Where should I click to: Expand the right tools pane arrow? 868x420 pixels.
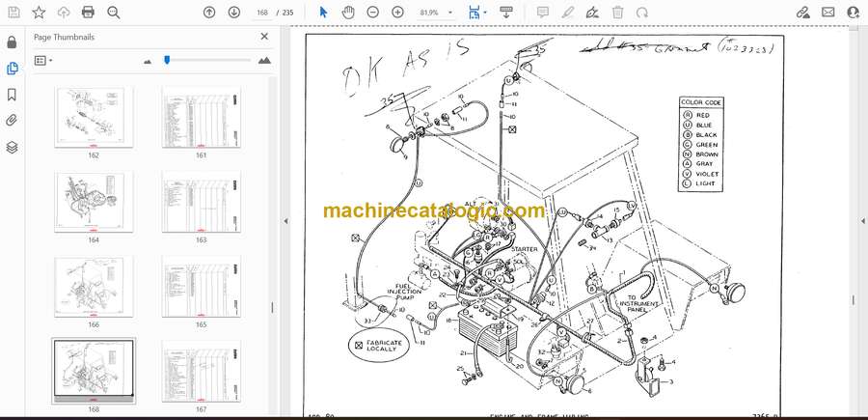[x=862, y=221]
